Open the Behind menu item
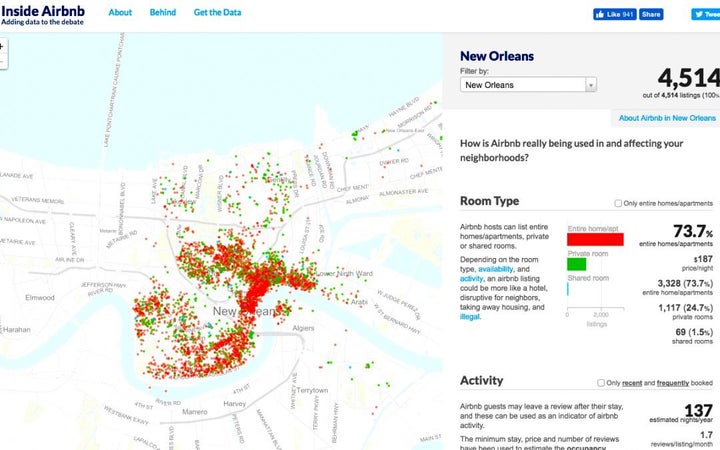 [163, 12]
